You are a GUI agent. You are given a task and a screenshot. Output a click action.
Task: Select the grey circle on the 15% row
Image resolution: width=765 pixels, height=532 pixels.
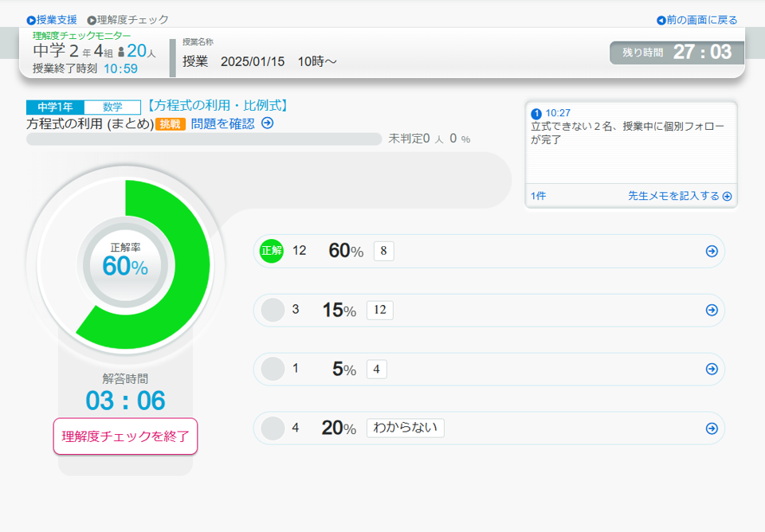(273, 310)
